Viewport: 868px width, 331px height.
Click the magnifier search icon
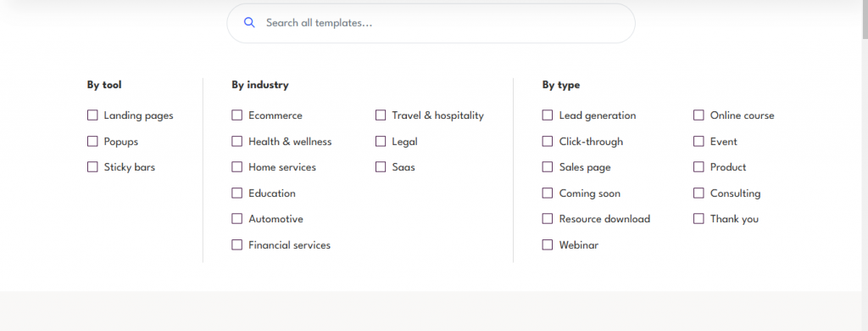(x=249, y=23)
